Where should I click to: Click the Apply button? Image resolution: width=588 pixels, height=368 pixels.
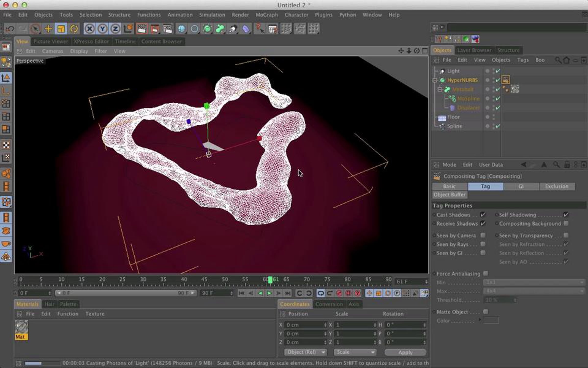tap(405, 352)
